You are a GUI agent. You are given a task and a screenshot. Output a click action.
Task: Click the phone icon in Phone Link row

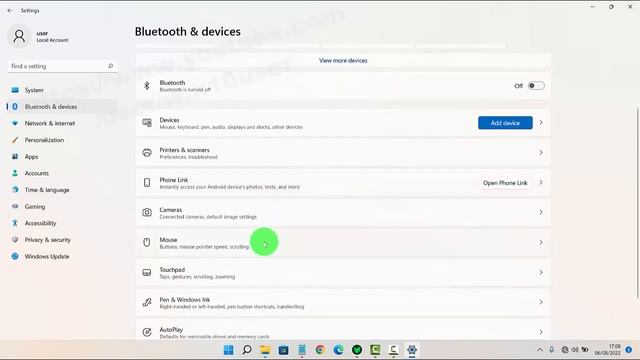(147, 182)
